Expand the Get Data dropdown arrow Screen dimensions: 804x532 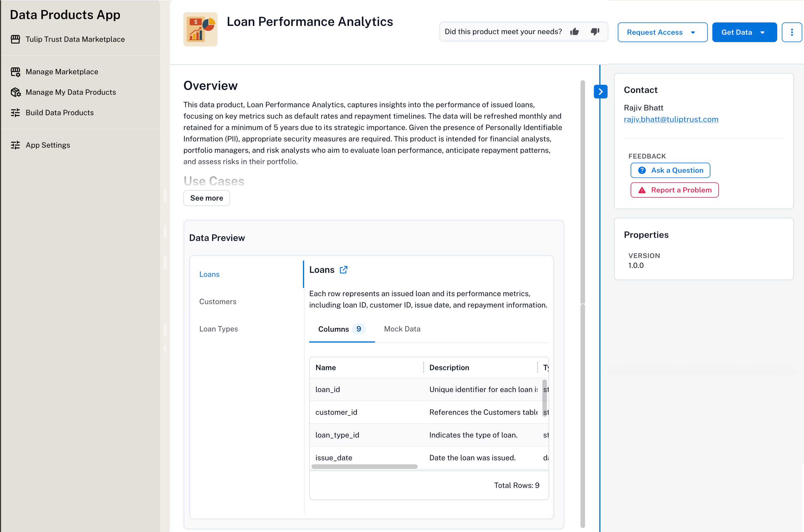pos(762,32)
